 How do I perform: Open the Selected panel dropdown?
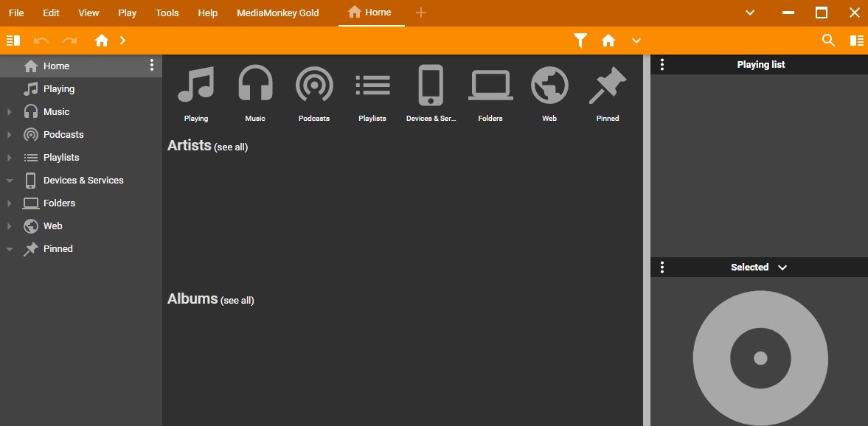click(782, 267)
